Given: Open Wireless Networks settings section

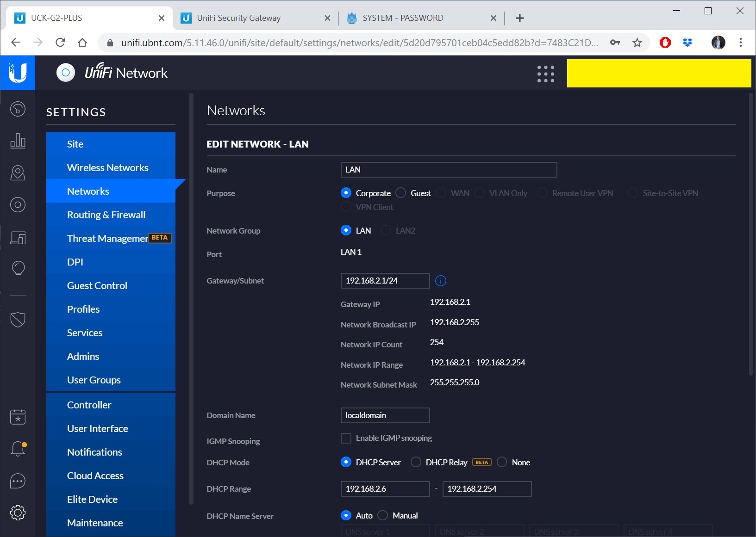Looking at the screenshot, I should tap(107, 167).
